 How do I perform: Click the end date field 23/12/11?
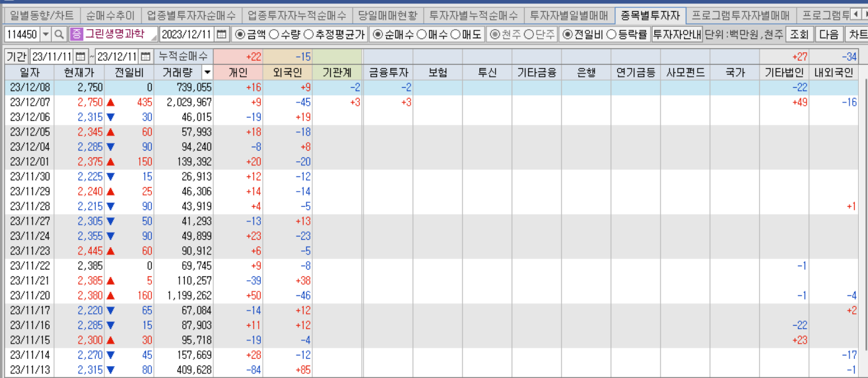pyautogui.click(x=117, y=57)
